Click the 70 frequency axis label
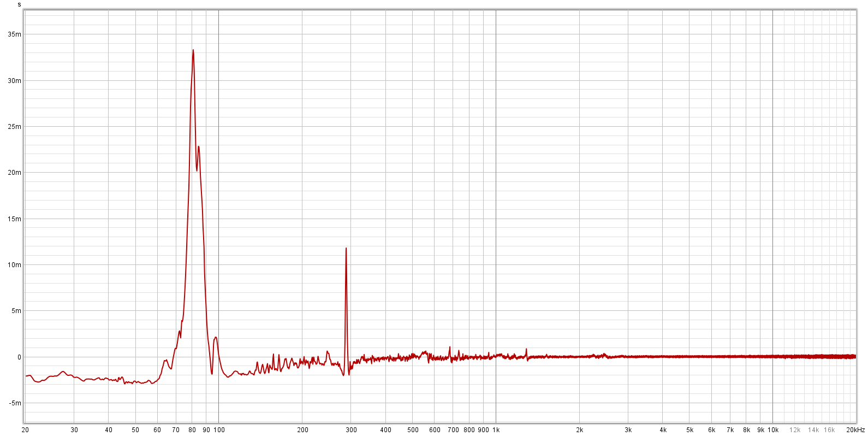 (x=176, y=430)
